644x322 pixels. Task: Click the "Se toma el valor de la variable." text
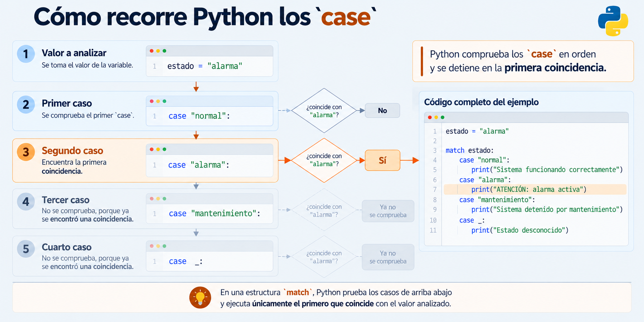pyautogui.click(x=87, y=65)
